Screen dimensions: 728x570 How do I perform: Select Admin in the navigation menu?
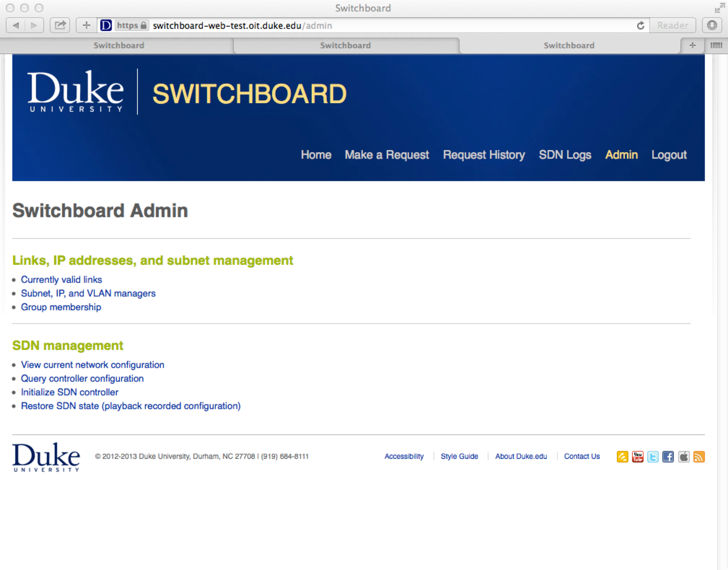[621, 155]
